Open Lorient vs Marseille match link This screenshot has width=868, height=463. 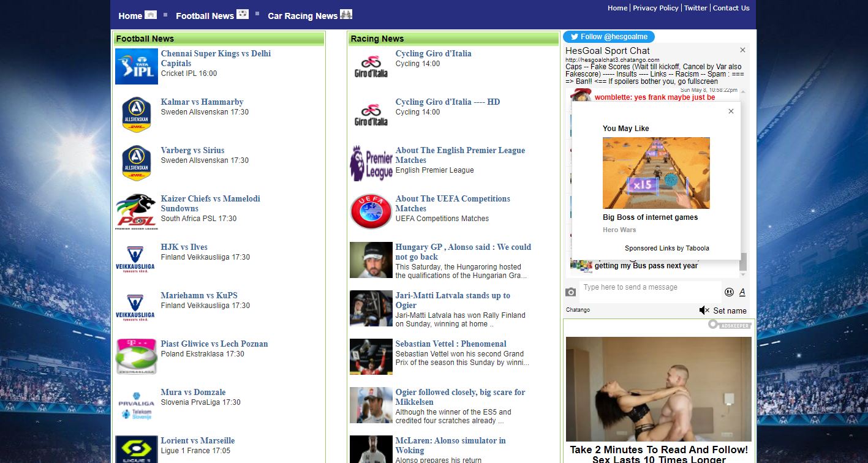198,440
